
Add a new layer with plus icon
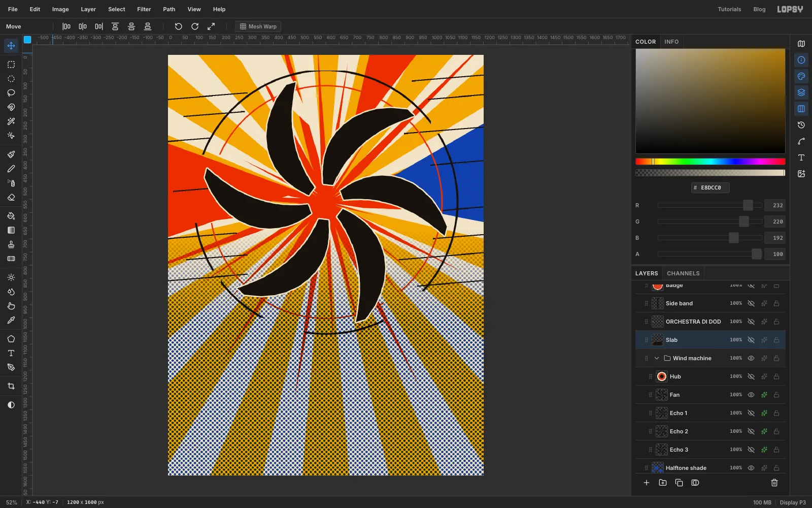647,483
